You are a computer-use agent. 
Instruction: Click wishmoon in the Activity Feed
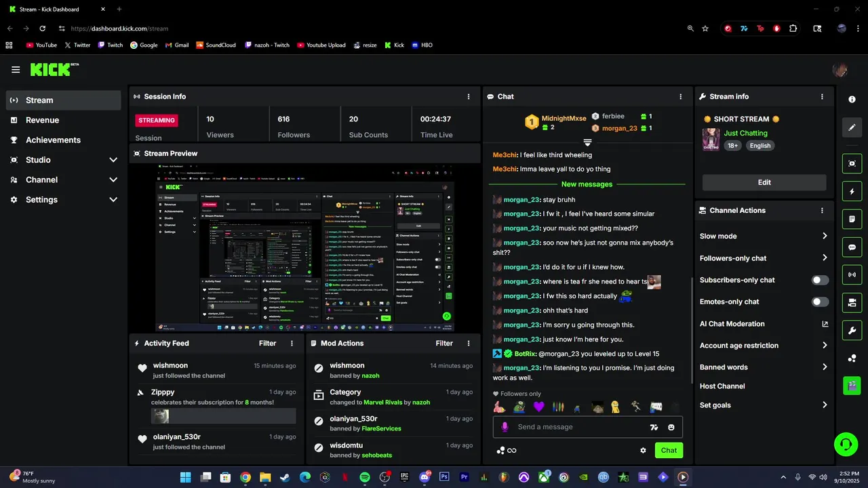click(169, 365)
